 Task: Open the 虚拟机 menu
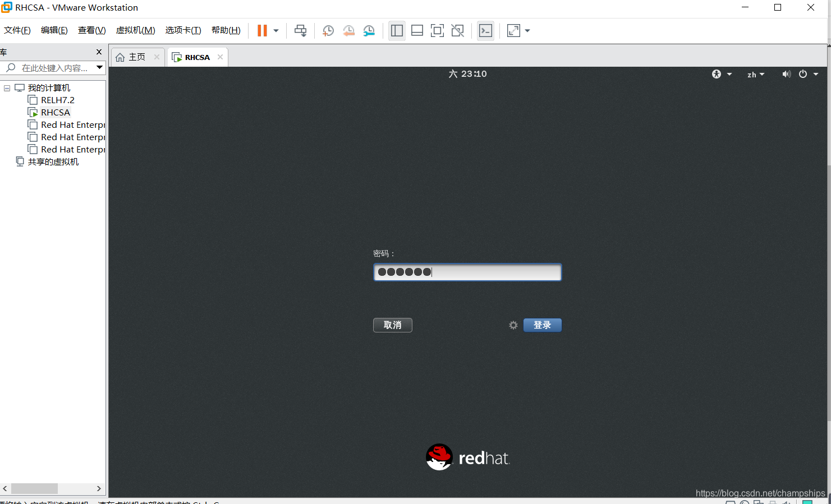coord(135,30)
